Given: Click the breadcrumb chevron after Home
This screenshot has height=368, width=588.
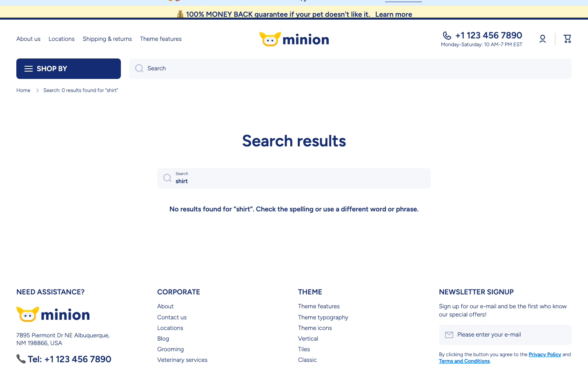Looking at the screenshot, I should point(38,90).
